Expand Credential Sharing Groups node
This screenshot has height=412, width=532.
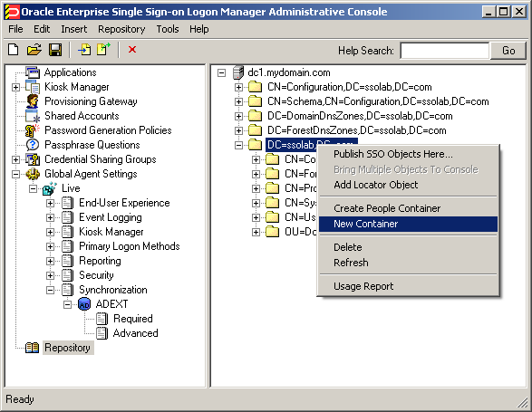[x=15, y=159]
